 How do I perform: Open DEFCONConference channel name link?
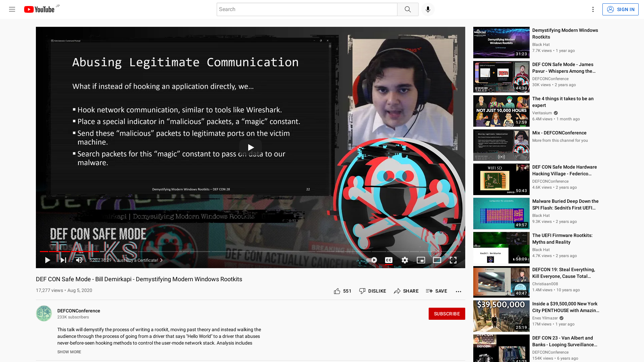[79, 311]
